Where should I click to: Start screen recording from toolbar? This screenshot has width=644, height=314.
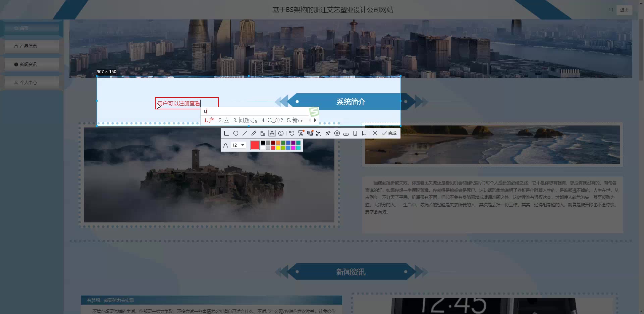coord(337,133)
